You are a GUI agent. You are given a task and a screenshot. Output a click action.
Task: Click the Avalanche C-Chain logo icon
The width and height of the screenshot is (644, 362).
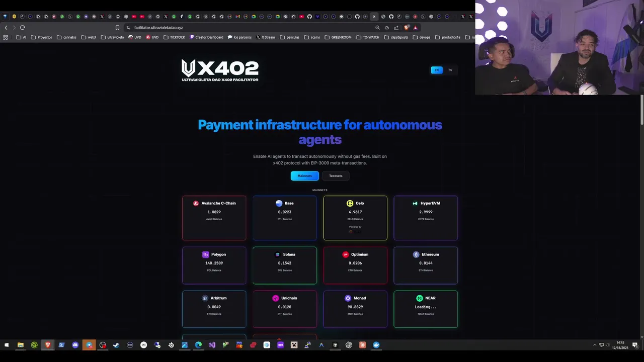[196, 203]
